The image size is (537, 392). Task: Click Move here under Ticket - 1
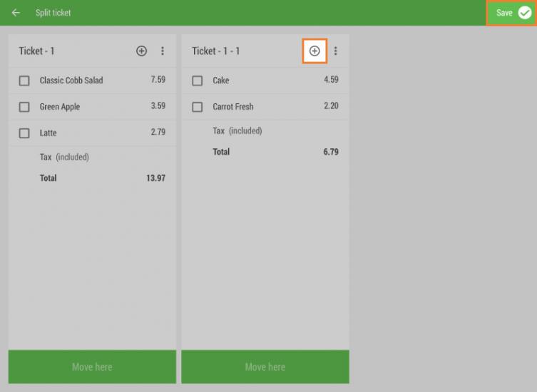coord(92,366)
